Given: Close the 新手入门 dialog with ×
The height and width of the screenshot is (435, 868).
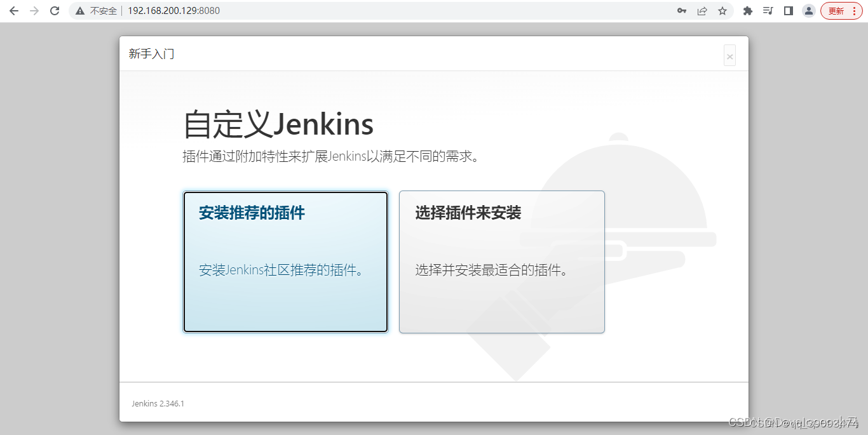Looking at the screenshot, I should pyautogui.click(x=729, y=56).
